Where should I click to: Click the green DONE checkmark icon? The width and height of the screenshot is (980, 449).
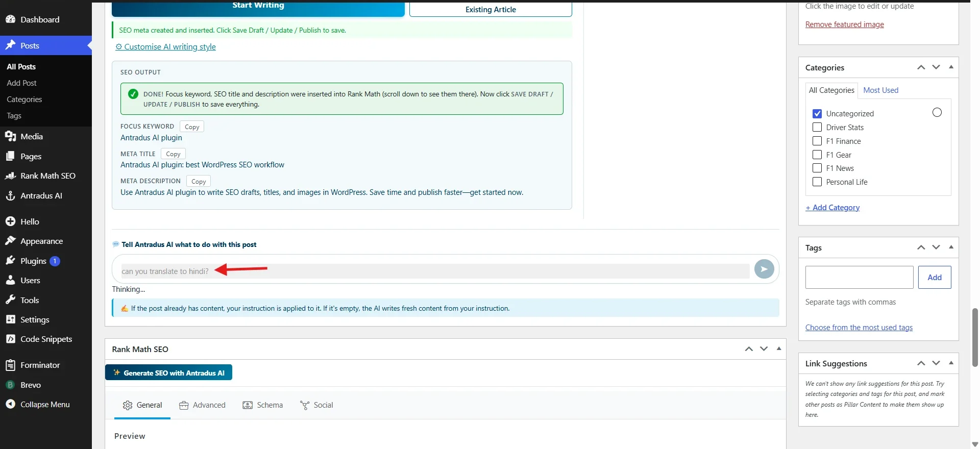[133, 94]
